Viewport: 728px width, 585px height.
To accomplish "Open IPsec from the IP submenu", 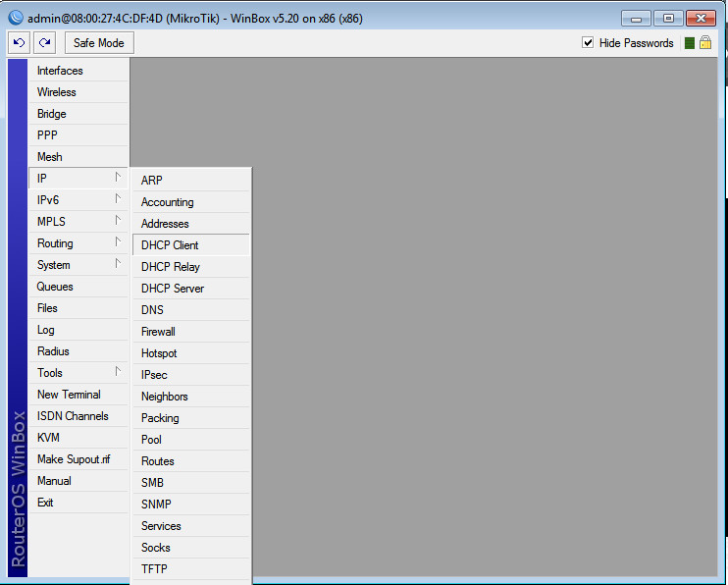I will pyautogui.click(x=191, y=375).
